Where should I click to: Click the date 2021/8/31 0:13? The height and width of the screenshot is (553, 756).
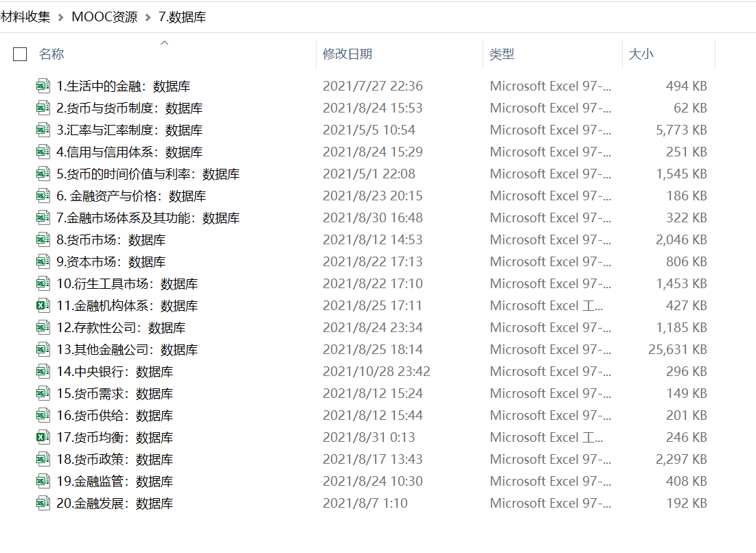tap(369, 437)
